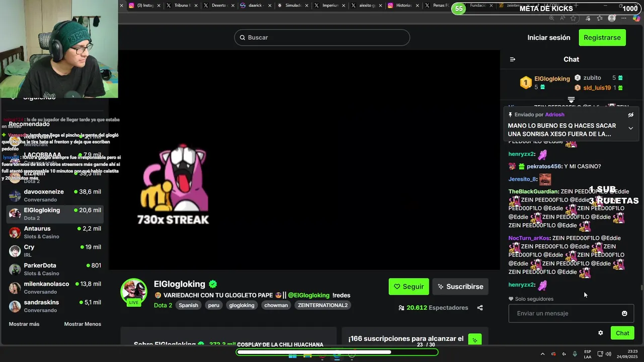Switch to the Instagram browser tab
The image size is (644, 362).
coord(144,6)
